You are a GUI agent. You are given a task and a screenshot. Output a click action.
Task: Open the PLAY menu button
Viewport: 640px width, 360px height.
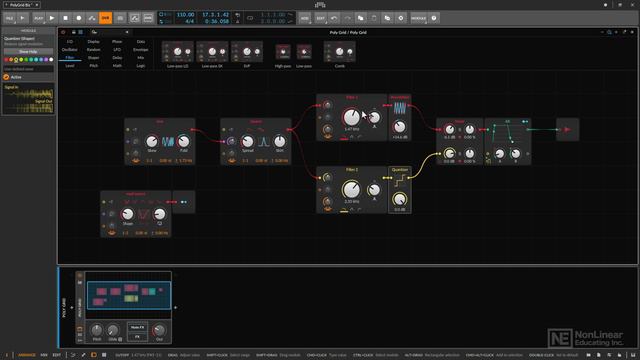38,18
